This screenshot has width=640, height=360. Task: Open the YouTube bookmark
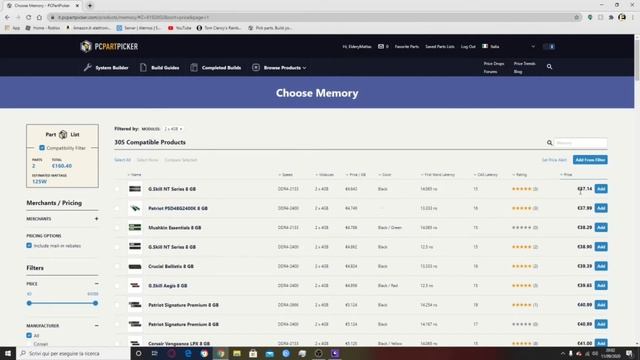coord(180,28)
